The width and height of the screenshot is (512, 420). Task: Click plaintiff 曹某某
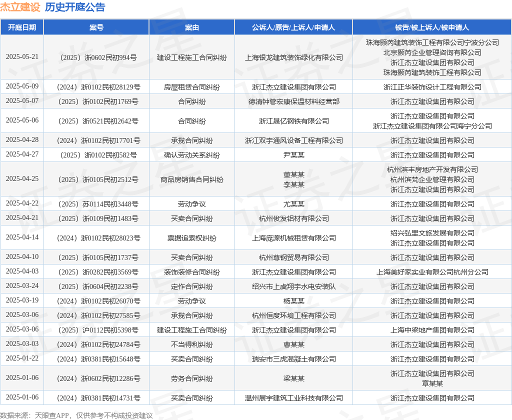(x=293, y=344)
